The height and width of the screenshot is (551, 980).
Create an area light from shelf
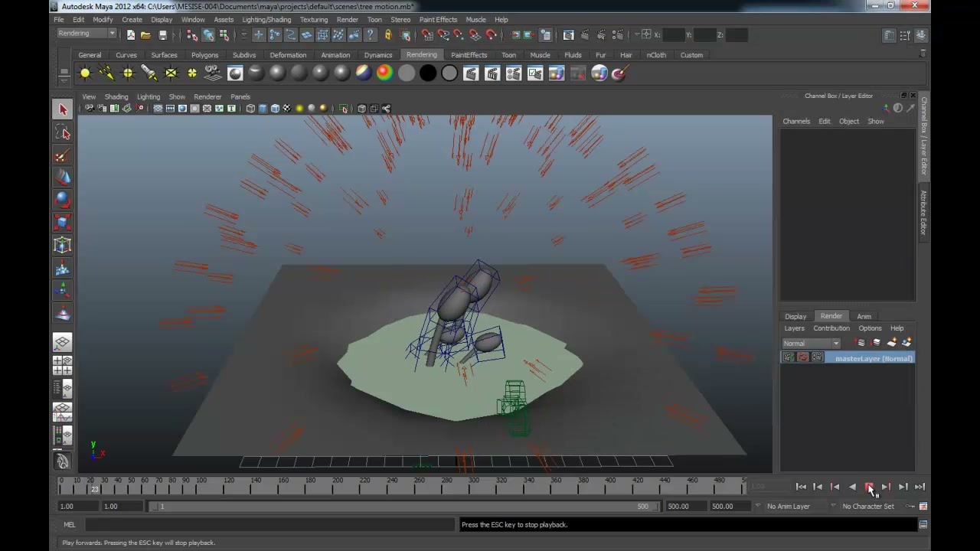click(171, 73)
